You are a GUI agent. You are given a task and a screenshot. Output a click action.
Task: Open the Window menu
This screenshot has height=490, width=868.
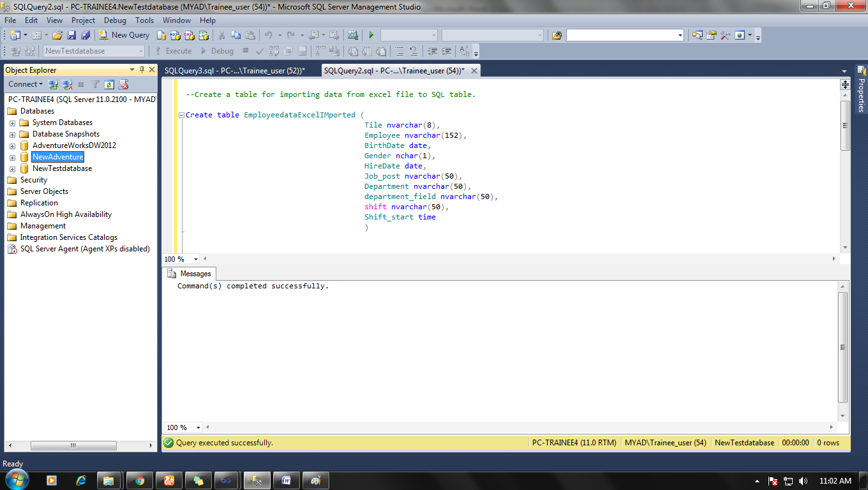[x=177, y=20]
